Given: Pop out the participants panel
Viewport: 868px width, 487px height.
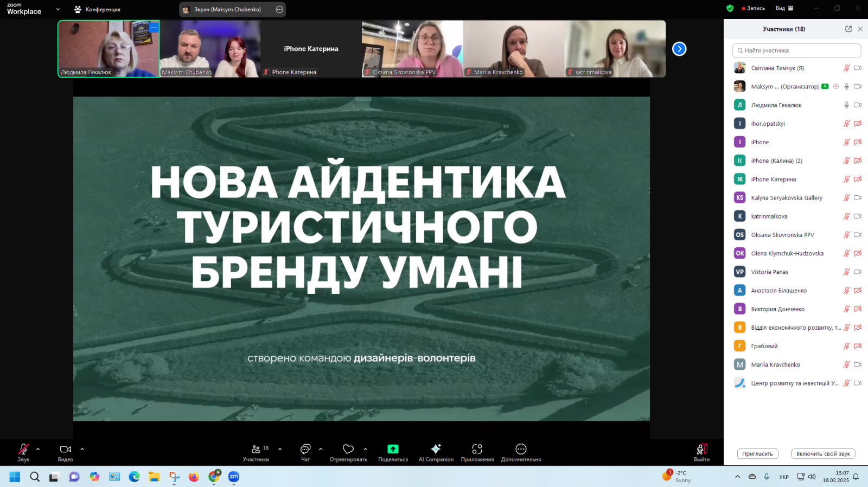Looking at the screenshot, I should tap(848, 29).
